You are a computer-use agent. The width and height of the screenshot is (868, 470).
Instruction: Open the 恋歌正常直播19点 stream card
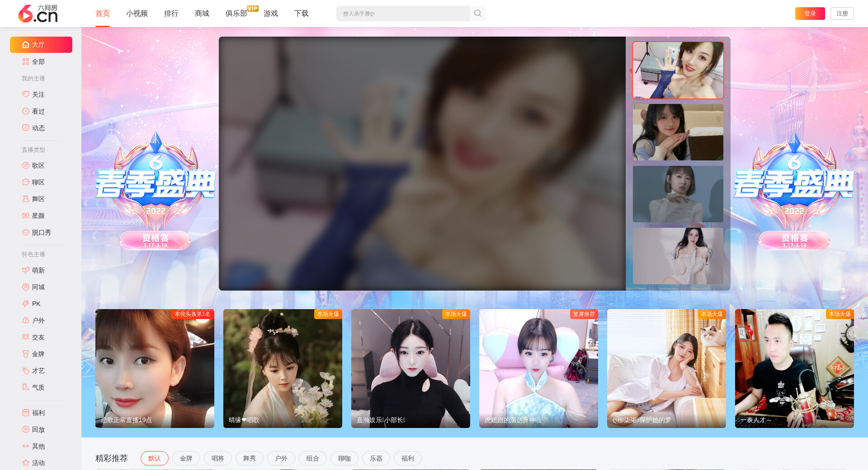[155, 368]
